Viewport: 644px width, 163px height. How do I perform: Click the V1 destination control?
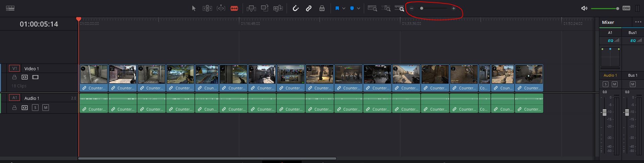point(14,68)
